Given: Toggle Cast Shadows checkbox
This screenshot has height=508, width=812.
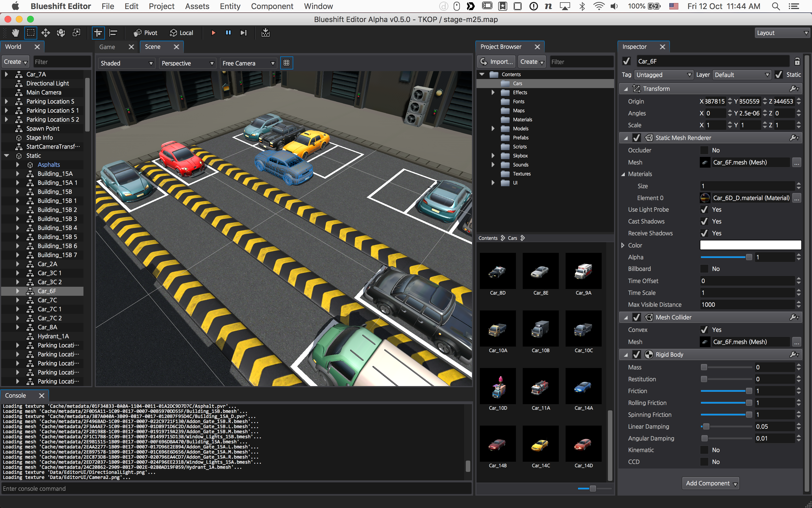Looking at the screenshot, I should pos(704,221).
